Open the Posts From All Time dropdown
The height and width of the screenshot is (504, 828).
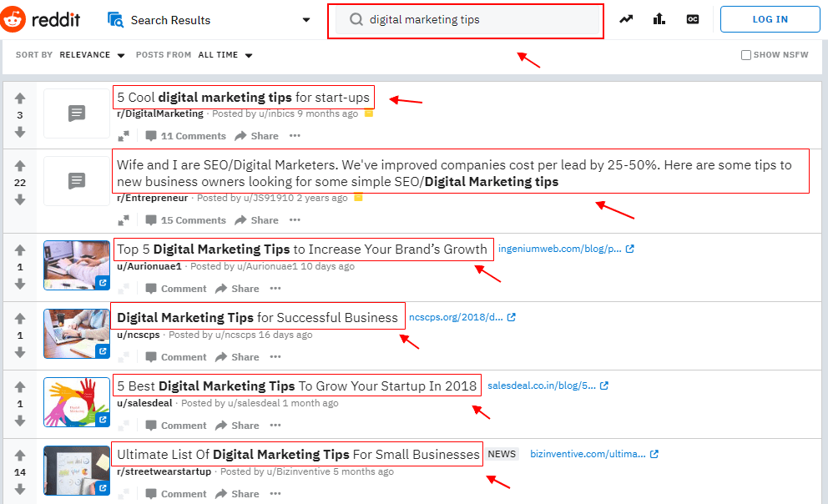point(225,55)
